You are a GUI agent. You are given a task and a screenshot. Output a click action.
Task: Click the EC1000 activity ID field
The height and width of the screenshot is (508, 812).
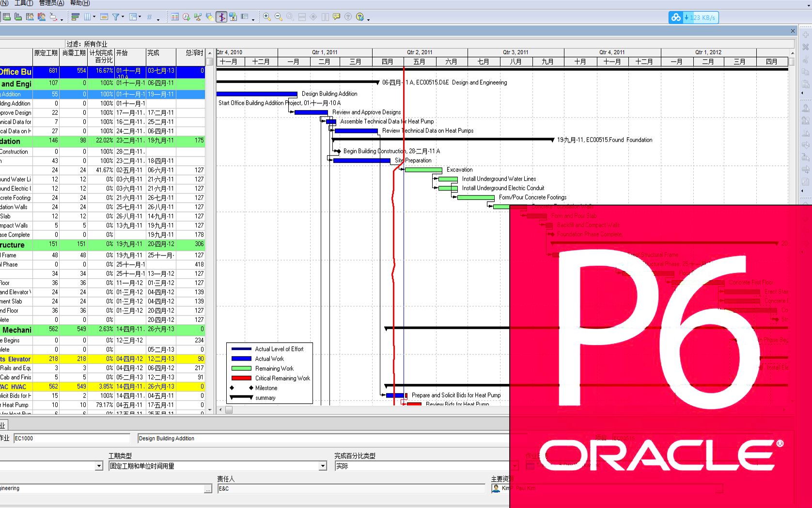(x=72, y=438)
